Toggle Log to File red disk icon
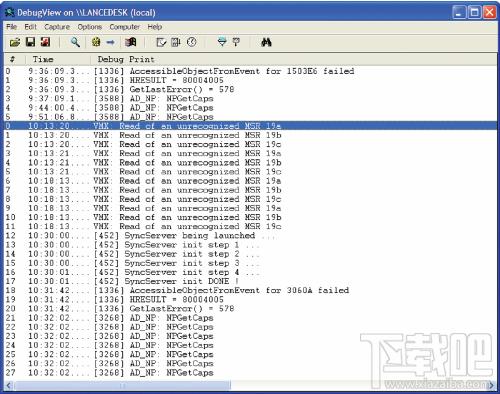Viewport: 500px width, 394px height. click(x=45, y=42)
